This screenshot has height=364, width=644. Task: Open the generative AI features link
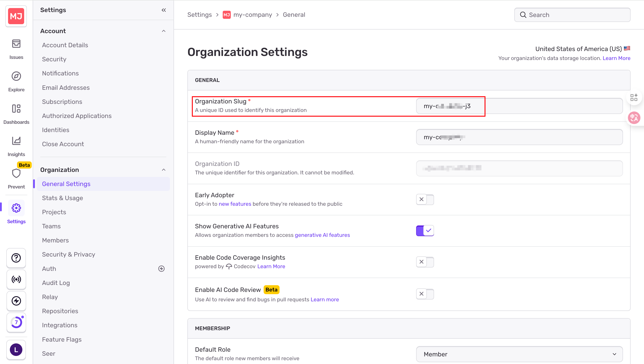click(x=322, y=235)
